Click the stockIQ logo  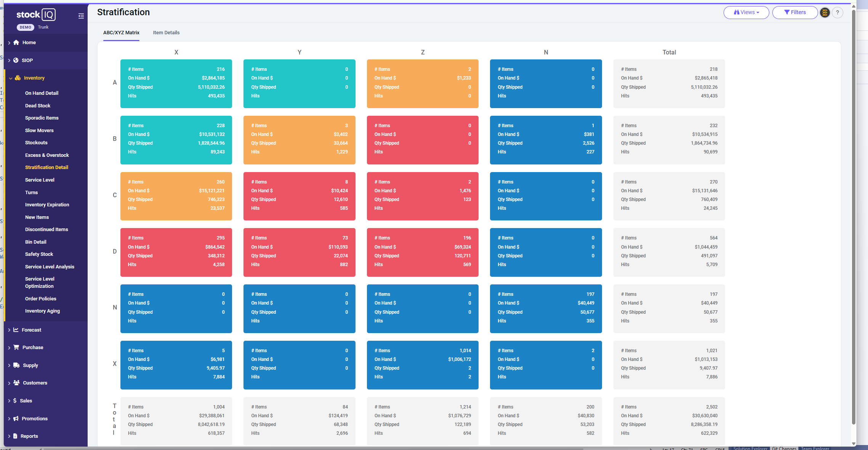tap(36, 14)
